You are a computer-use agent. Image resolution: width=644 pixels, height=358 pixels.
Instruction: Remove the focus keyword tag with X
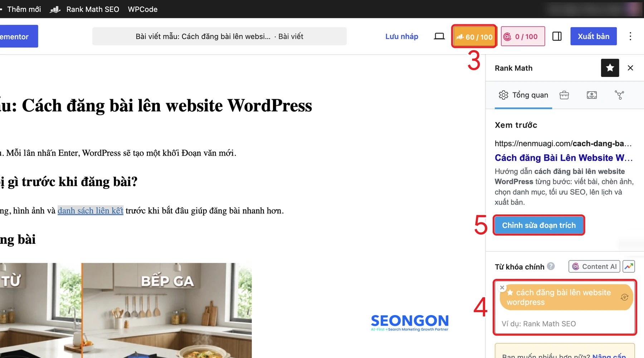(x=502, y=287)
